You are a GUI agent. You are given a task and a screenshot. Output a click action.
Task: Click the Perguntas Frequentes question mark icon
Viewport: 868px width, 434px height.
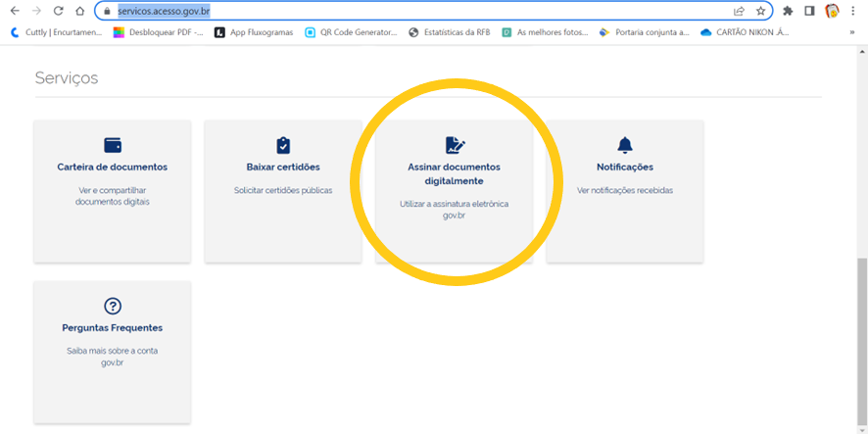point(112,306)
